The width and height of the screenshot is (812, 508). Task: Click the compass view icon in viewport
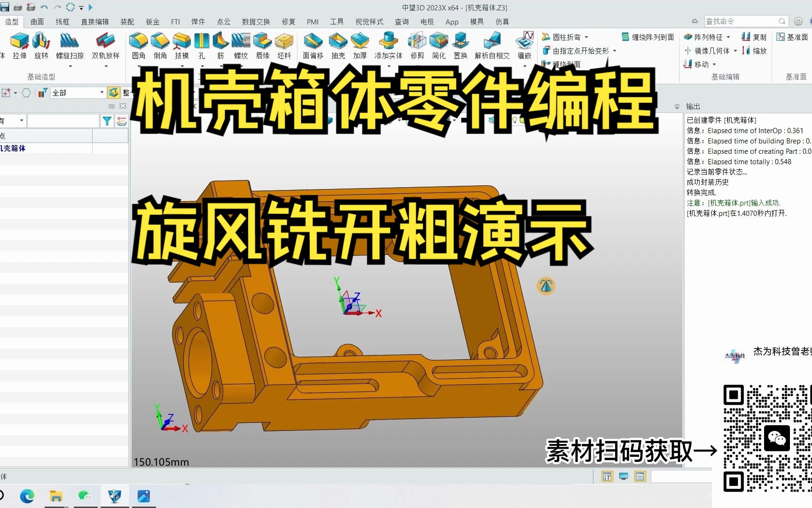546,286
